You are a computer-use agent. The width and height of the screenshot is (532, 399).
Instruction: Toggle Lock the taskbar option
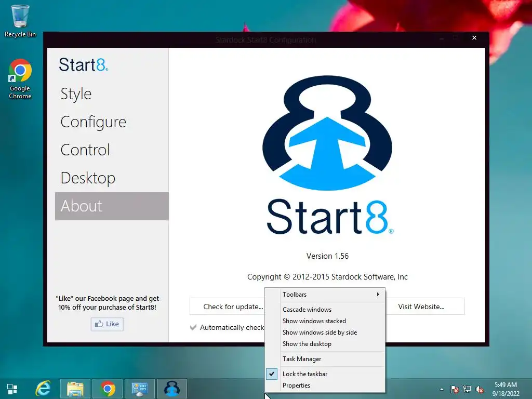coord(325,374)
